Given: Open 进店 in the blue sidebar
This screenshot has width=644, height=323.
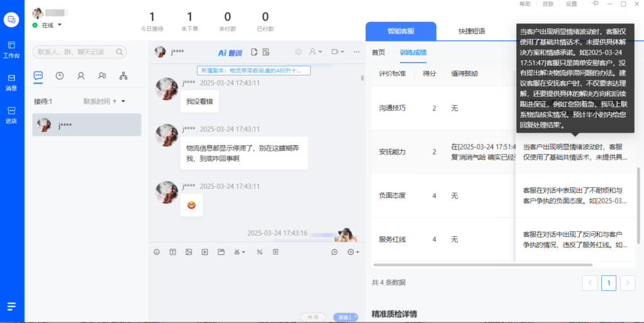Looking at the screenshot, I should pyautogui.click(x=11, y=116).
